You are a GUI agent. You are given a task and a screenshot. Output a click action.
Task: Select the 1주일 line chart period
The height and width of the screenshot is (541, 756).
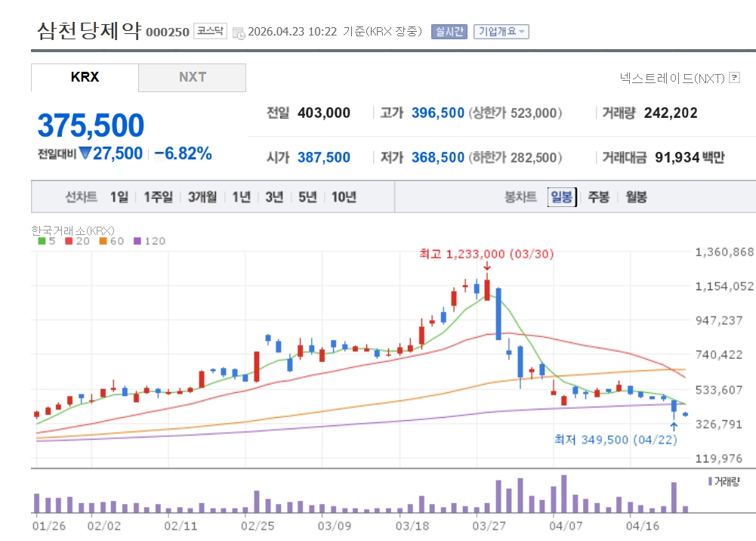[158, 196]
